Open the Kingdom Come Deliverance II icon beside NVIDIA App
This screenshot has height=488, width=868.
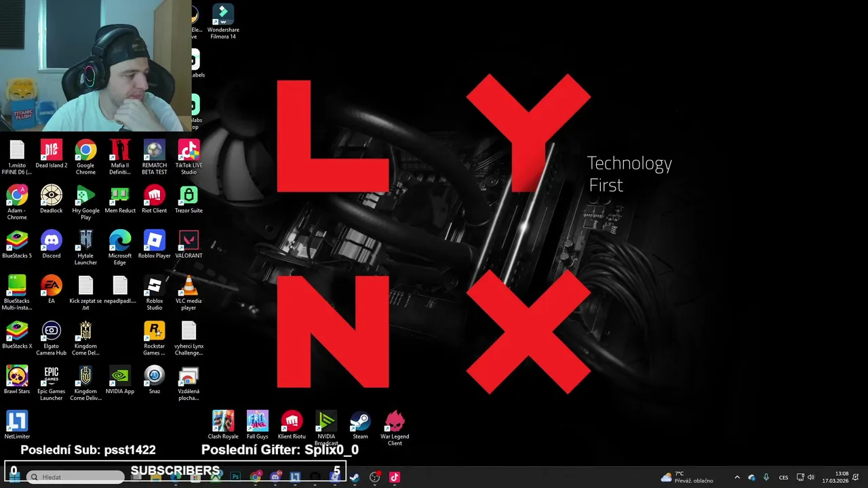pyautogui.click(x=85, y=383)
